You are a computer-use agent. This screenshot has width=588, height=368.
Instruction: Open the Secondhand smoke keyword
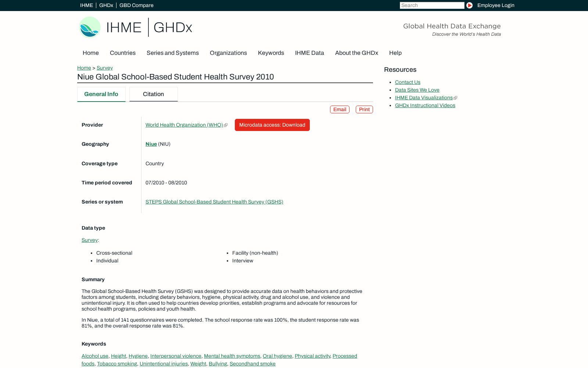[x=252, y=364]
